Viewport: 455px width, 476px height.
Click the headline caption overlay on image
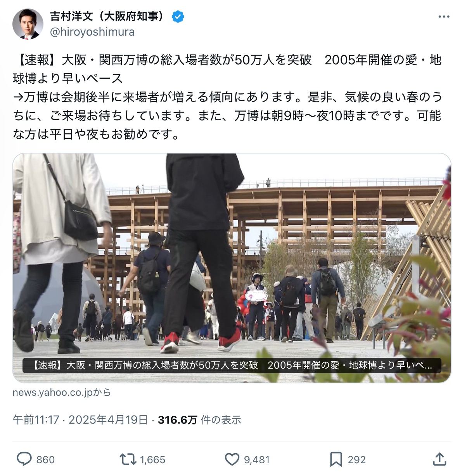232,365
